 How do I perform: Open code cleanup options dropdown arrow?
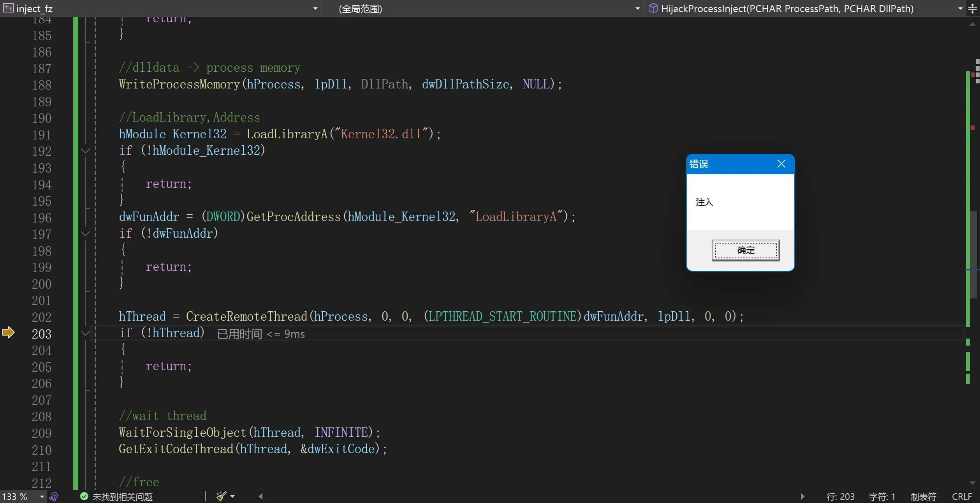click(232, 496)
